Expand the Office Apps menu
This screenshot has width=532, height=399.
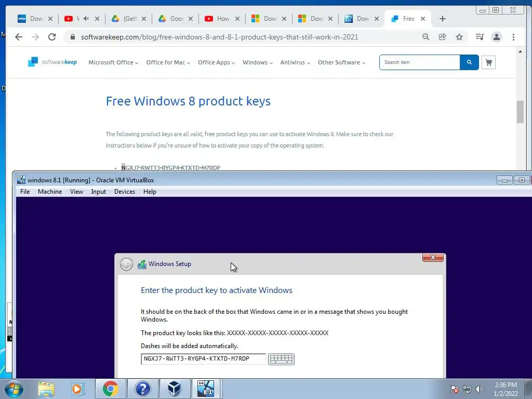coord(216,62)
